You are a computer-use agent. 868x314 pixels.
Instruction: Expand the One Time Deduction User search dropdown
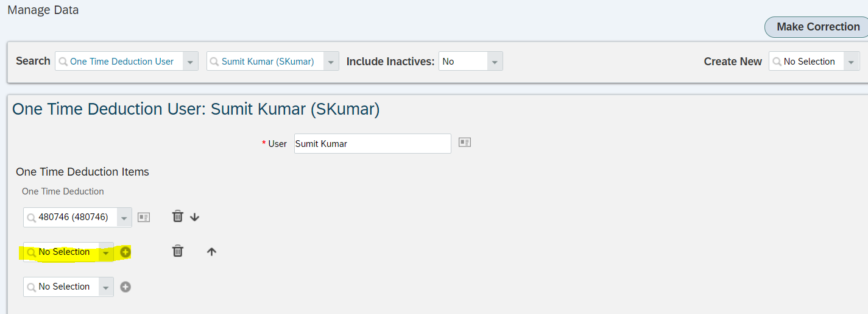tap(191, 62)
